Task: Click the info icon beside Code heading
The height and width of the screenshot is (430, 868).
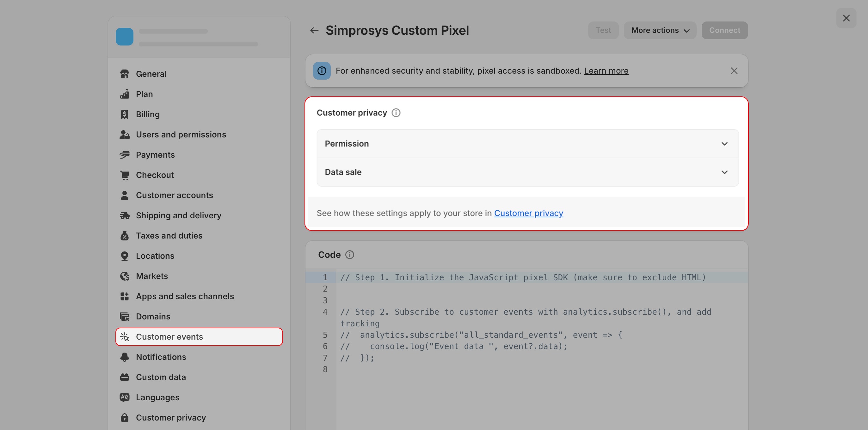Action: pos(350,255)
